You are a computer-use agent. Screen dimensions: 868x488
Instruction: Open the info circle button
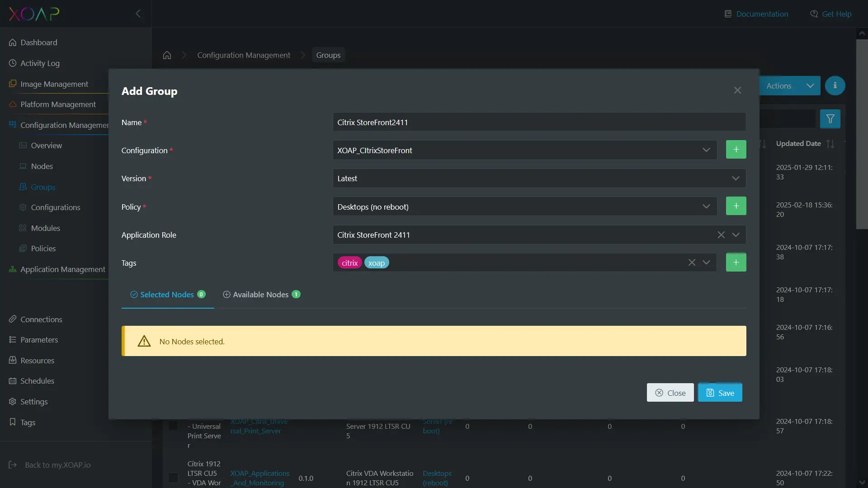pyautogui.click(x=835, y=85)
